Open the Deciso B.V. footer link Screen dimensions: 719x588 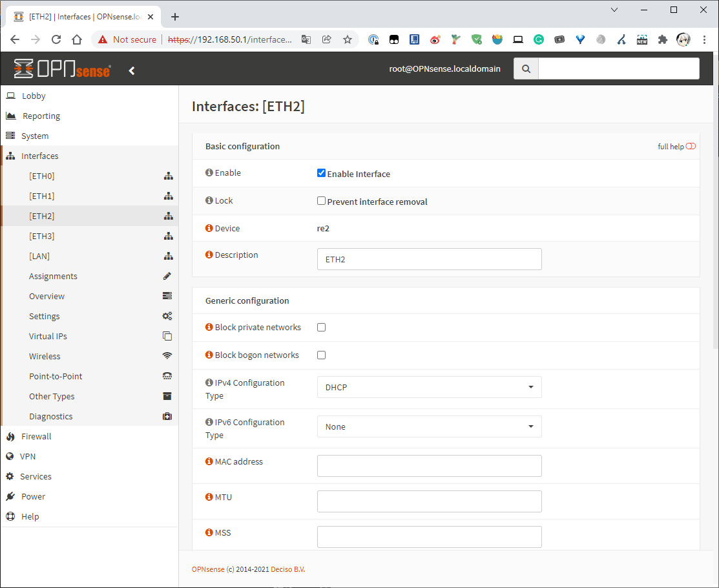click(x=287, y=569)
